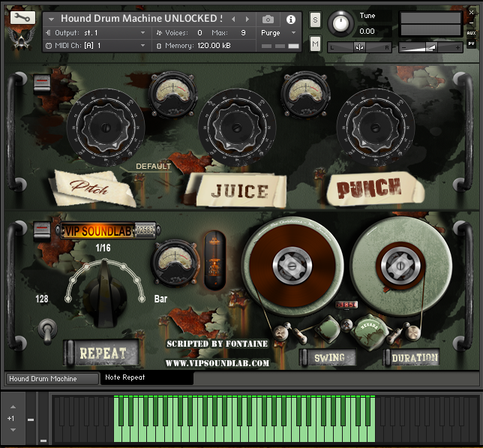Click the red tape counter display
Viewport: 483px width, 448px height.
(x=346, y=305)
